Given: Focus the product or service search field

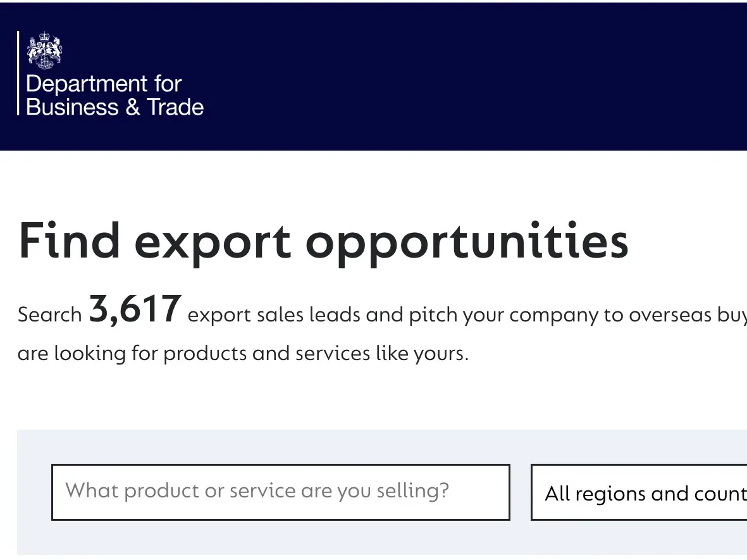Looking at the screenshot, I should pos(280,492).
